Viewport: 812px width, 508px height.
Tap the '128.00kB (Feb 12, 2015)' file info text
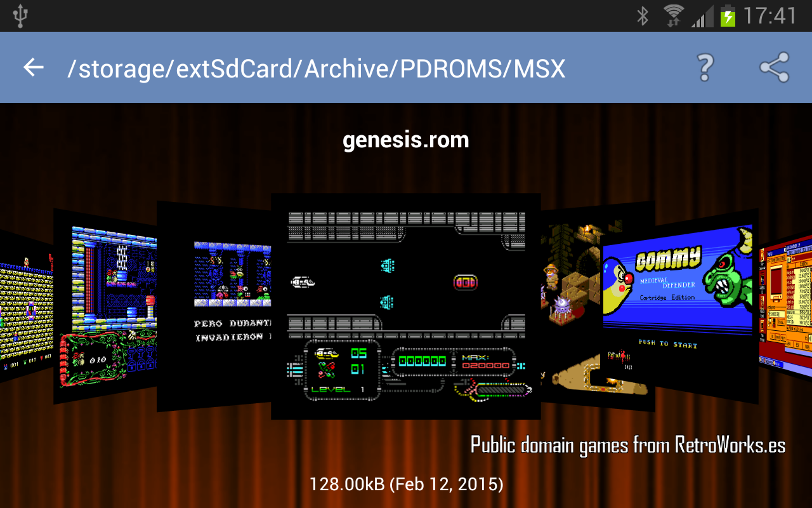click(x=405, y=484)
